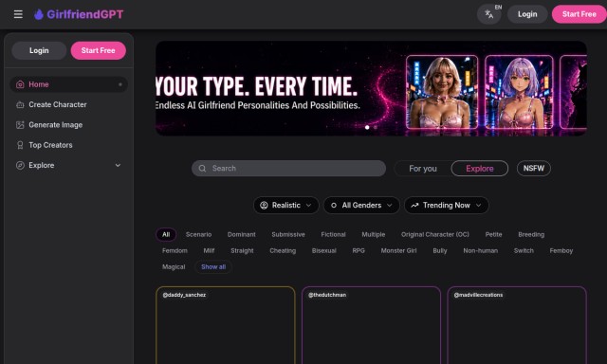Click the Home icon in sidebar

pos(20,84)
